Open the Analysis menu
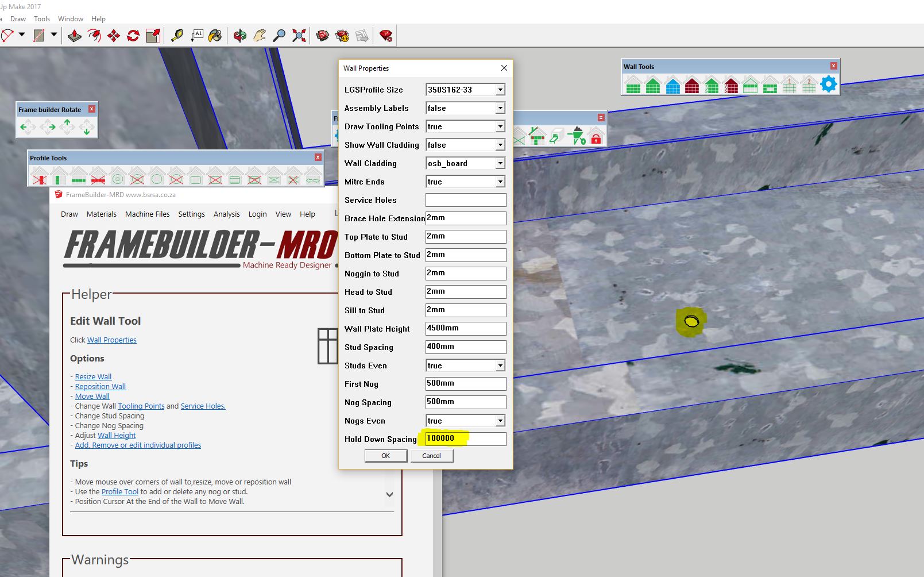Screen dimensions: 924x577 point(227,214)
